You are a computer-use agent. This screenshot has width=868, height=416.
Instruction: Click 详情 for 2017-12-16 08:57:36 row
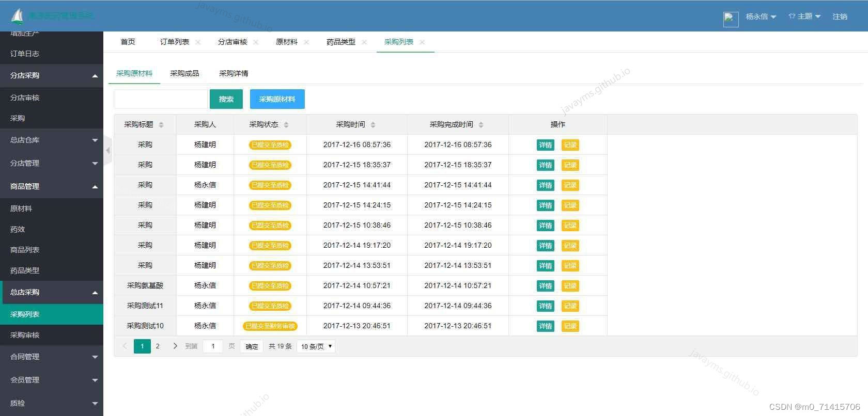point(546,145)
